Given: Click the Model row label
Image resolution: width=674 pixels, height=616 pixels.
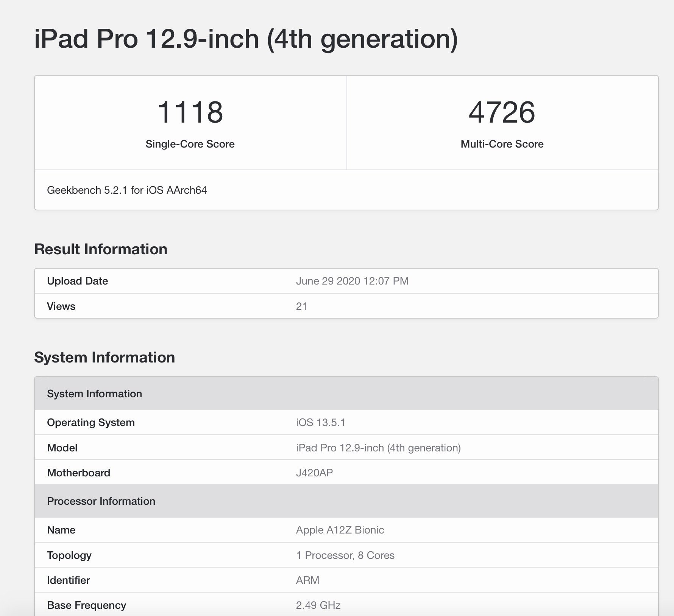Looking at the screenshot, I should pyautogui.click(x=62, y=448).
